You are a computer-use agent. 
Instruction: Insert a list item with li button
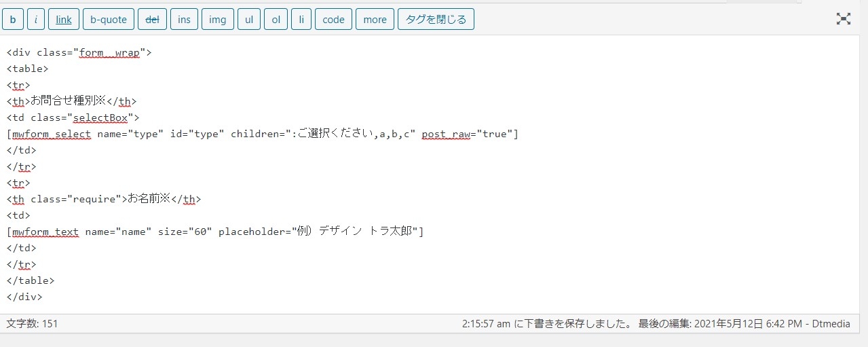pos(301,20)
